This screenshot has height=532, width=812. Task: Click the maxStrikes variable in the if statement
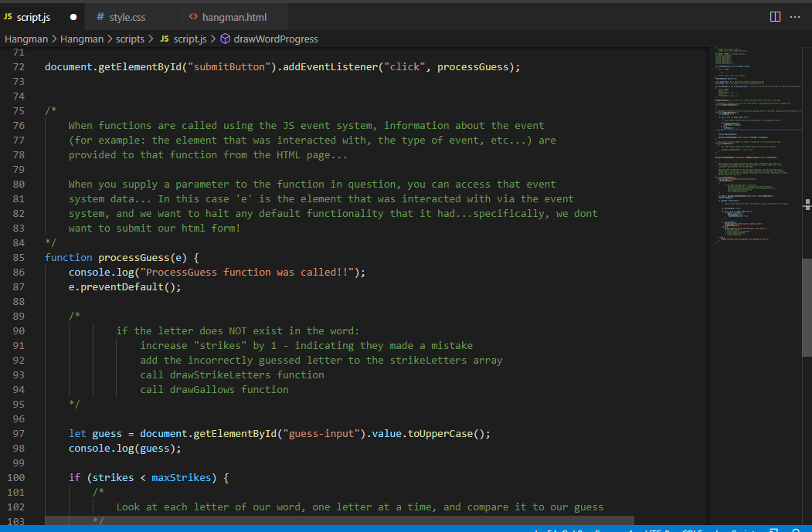point(182,478)
